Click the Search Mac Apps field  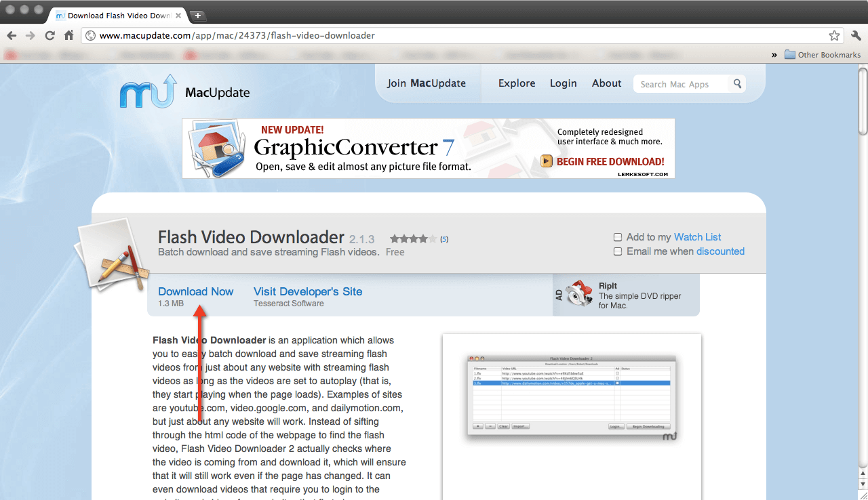(682, 84)
